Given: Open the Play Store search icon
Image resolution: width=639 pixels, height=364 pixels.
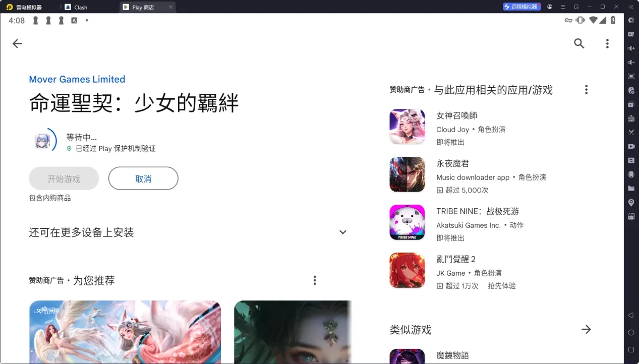Looking at the screenshot, I should (x=579, y=43).
